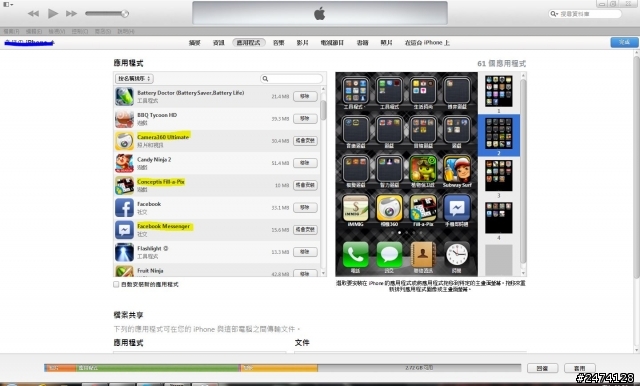This screenshot has height=386, width=640.
Task: Select home screen page thumbnail 3
Action: click(x=498, y=176)
